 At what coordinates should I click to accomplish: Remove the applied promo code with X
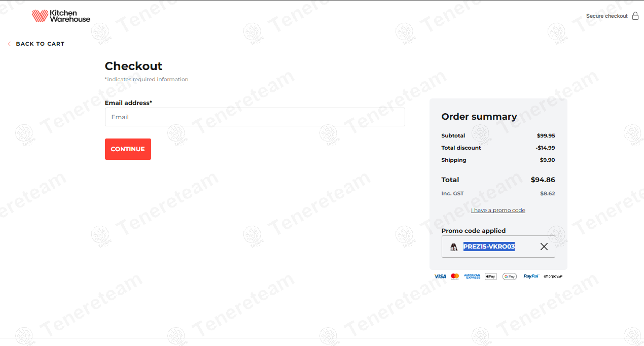[544, 247]
